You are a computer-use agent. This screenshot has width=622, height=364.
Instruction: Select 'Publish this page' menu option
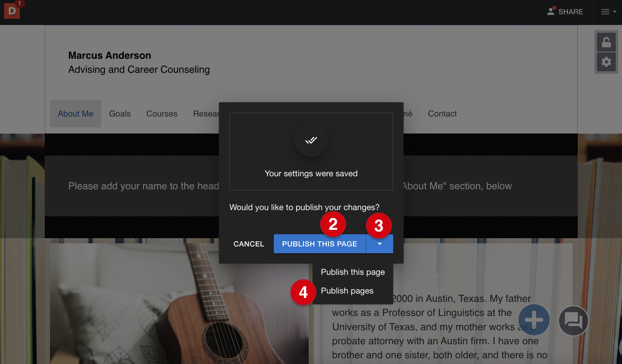click(x=353, y=272)
